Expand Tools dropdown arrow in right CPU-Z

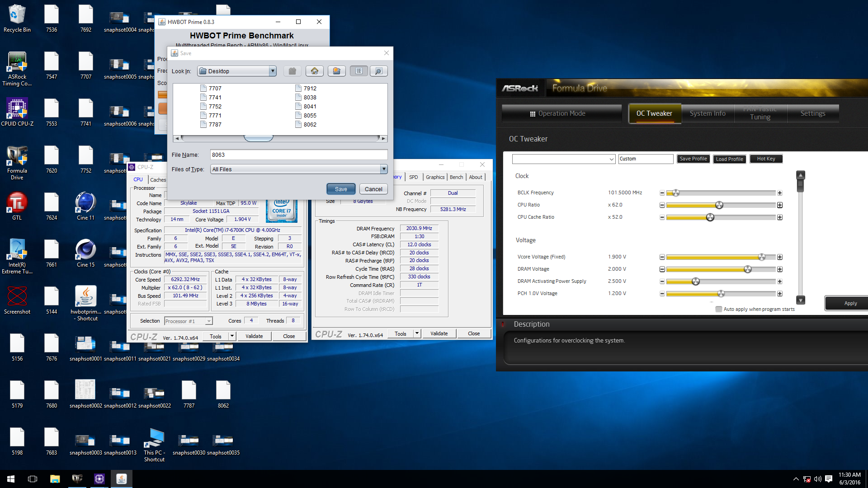pyautogui.click(x=417, y=334)
